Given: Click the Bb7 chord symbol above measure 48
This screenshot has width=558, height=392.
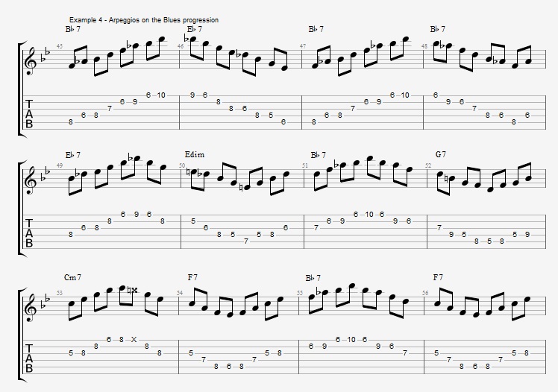Looking at the screenshot, I should (437, 29).
